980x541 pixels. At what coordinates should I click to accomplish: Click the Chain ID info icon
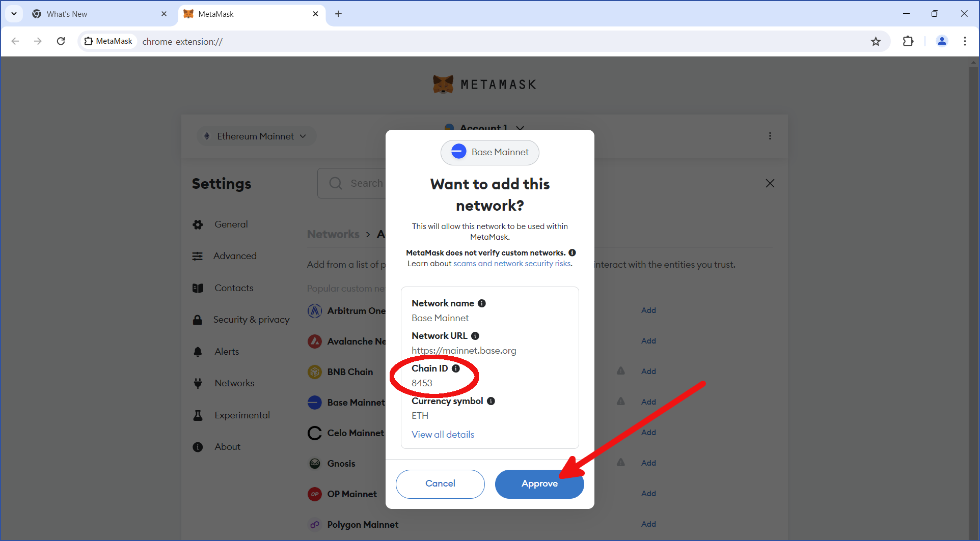[x=456, y=368]
